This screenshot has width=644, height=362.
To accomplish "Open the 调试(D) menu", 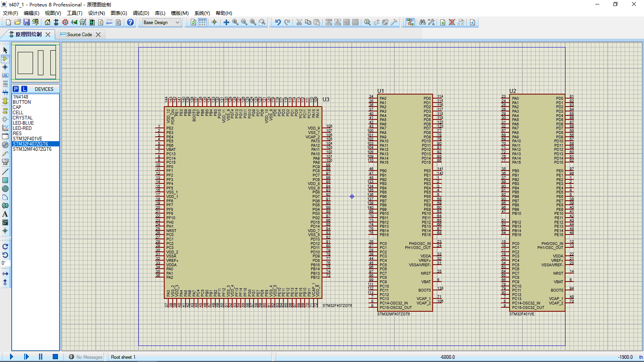I will click(x=140, y=13).
